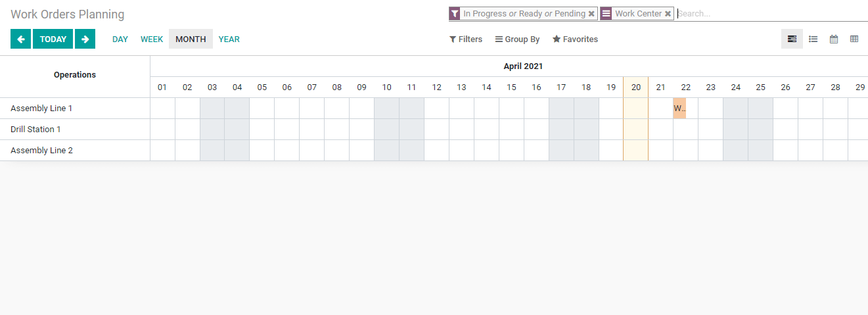
Task: Open the orange work order on April 22
Action: click(679, 109)
